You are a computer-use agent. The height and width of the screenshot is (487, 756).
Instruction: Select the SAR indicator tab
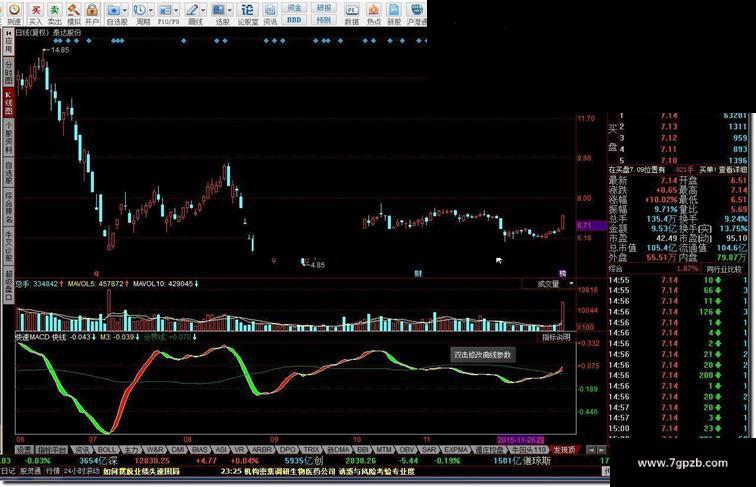(x=429, y=449)
